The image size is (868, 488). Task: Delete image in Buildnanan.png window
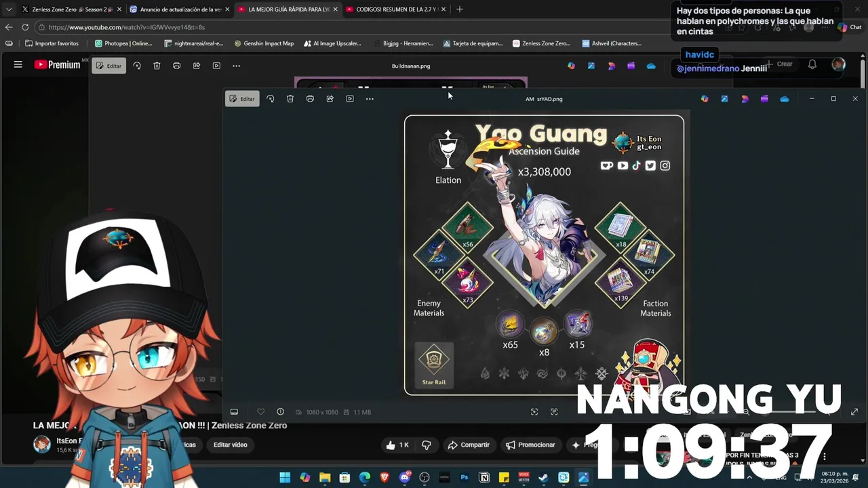(x=157, y=66)
